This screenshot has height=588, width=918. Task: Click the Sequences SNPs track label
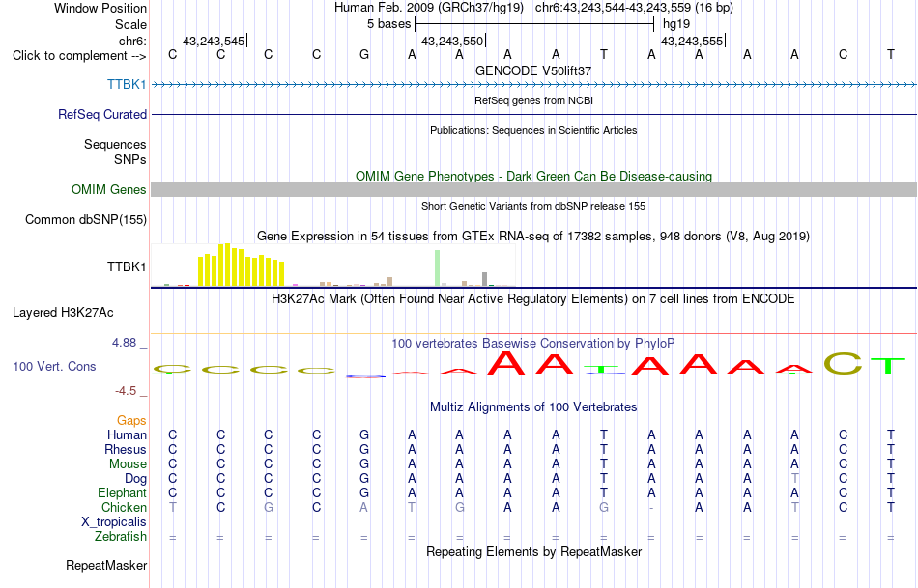pos(115,153)
